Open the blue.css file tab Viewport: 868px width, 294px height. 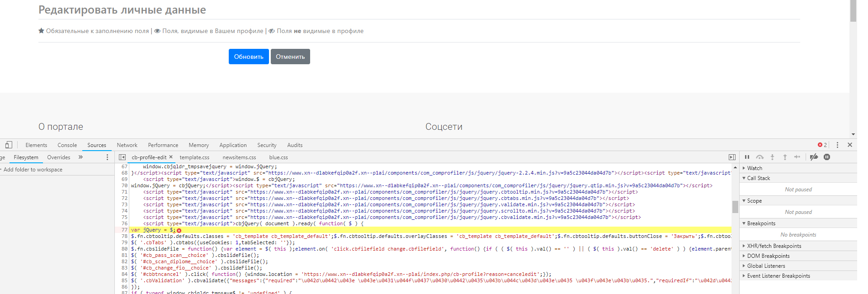coord(278,157)
